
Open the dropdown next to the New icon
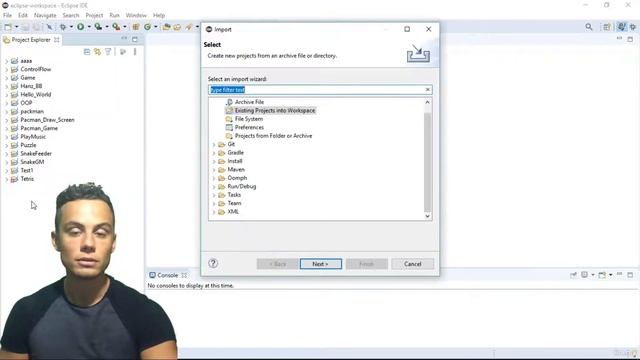click(x=17, y=27)
